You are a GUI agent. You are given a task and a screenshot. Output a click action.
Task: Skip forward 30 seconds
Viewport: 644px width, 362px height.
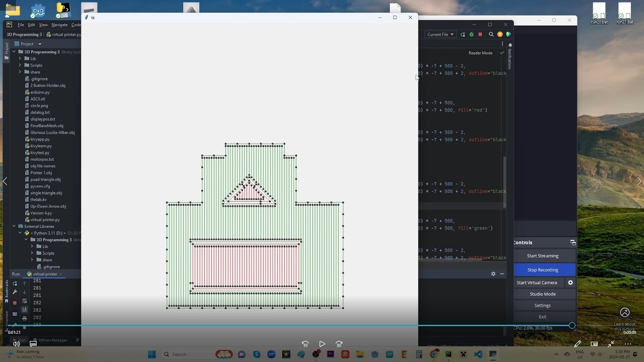tap(339, 344)
